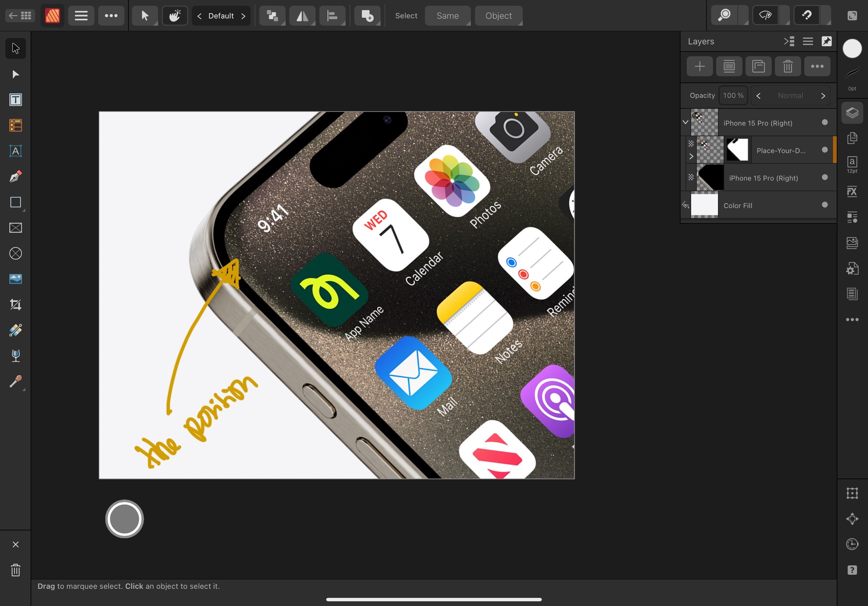Open the white fill colour swatch
The width and height of the screenshot is (868, 606).
tap(852, 48)
